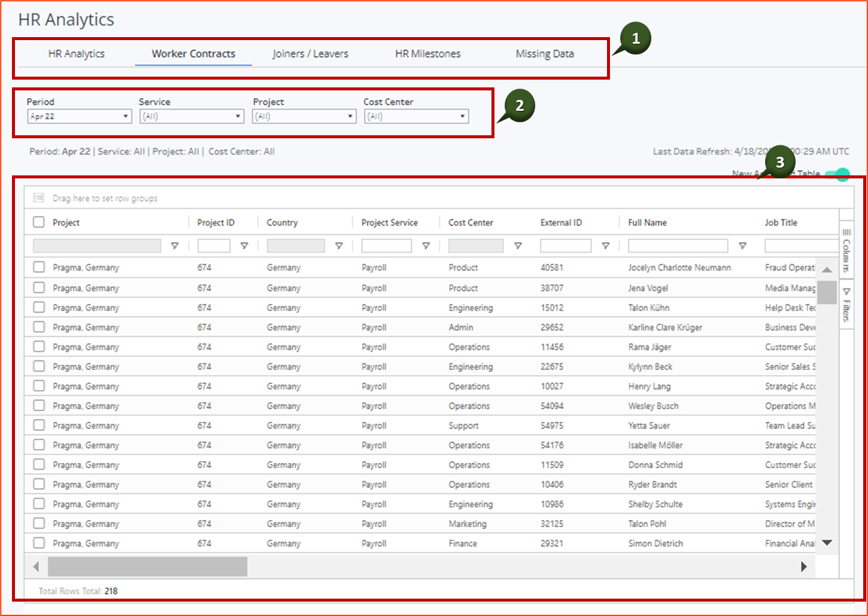The height and width of the screenshot is (616, 868).
Task: Sort by Cost Center column header
Action: 471,223
